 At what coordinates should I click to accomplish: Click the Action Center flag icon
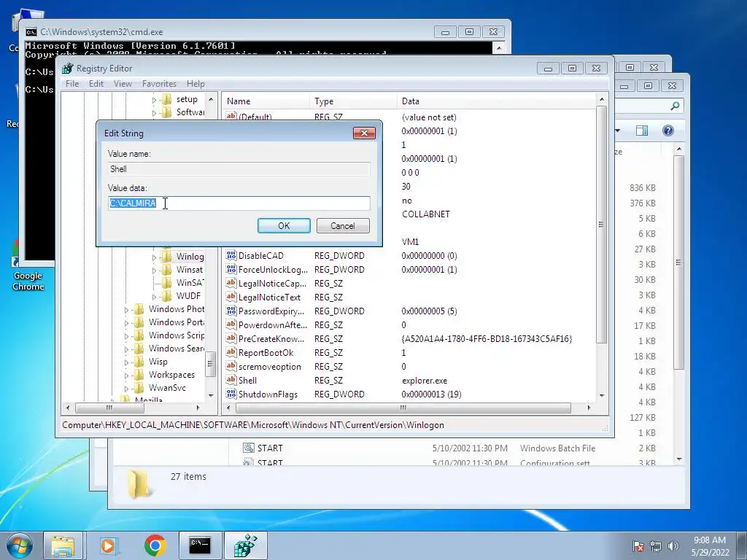coord(638,546)
